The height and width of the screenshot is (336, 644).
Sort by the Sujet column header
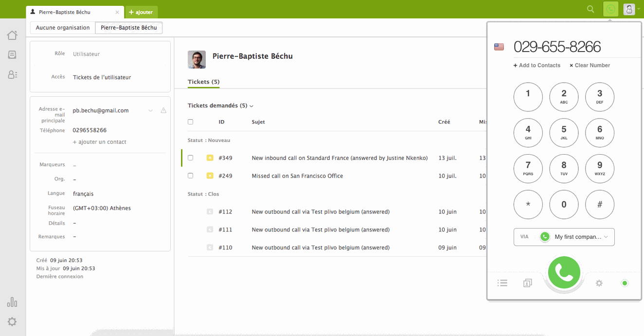[x=258, y=122]
